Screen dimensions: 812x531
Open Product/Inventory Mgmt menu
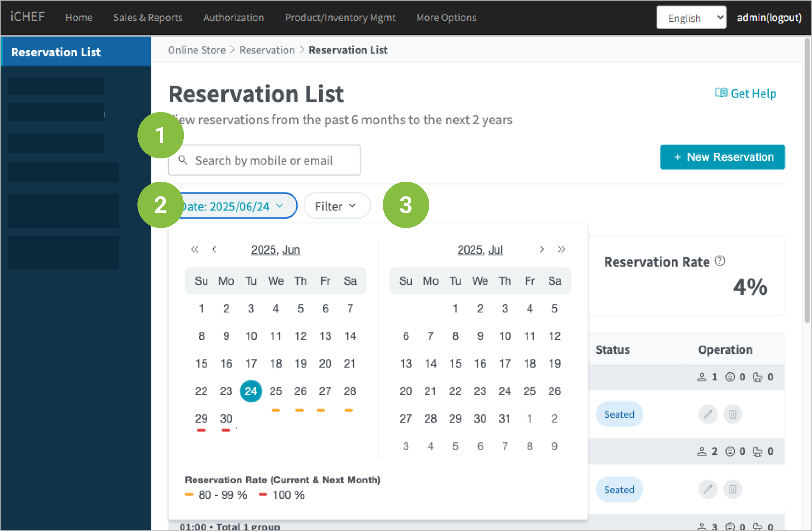click(340, 18)
